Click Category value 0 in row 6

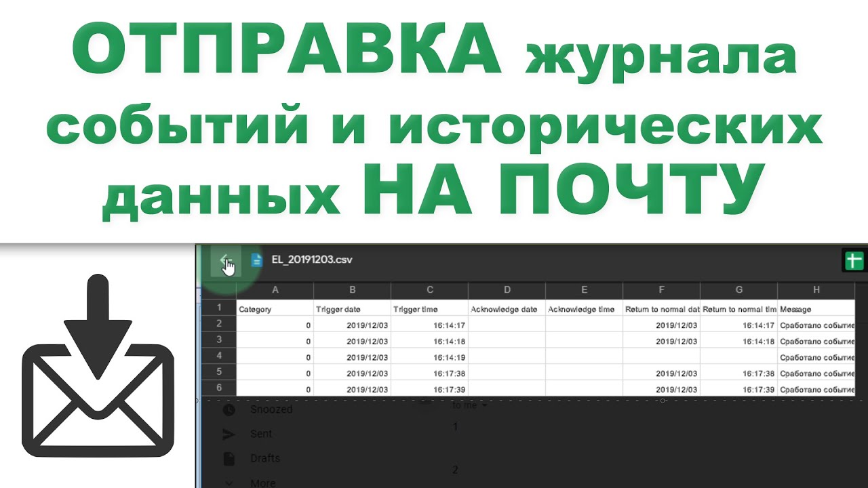[275, 389]
